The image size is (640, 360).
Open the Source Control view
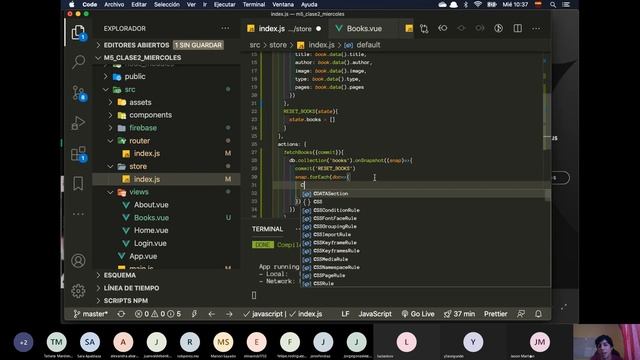point(78,93)
